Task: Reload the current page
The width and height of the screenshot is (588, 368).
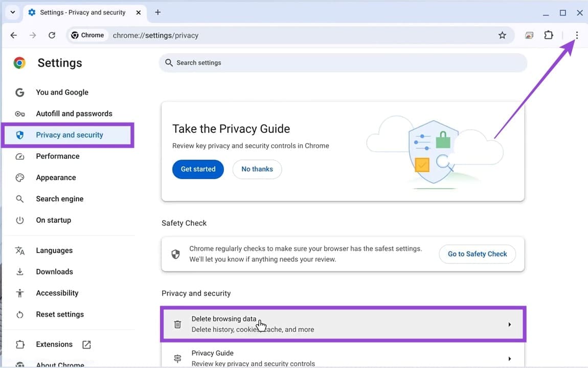Action: (x=52, y=35)
